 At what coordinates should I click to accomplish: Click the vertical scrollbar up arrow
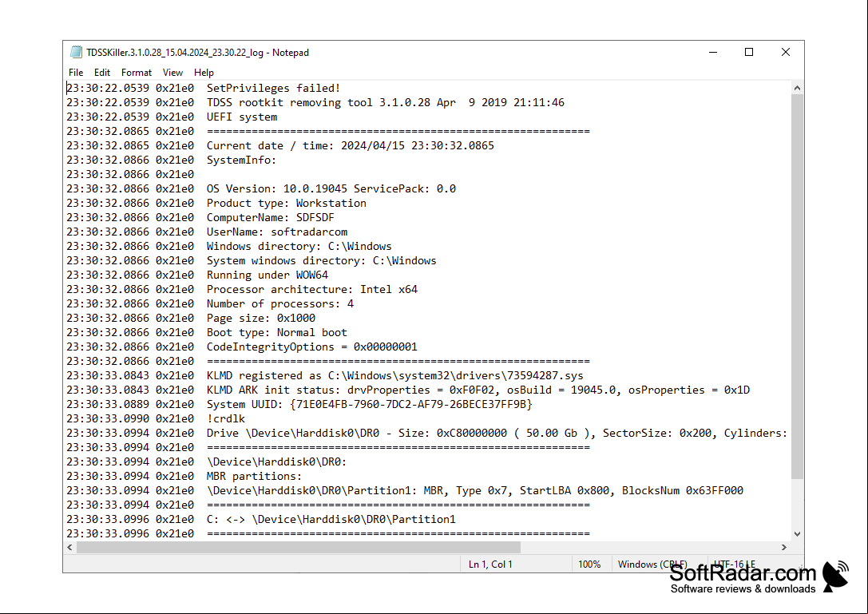click(x=797, y=88)
